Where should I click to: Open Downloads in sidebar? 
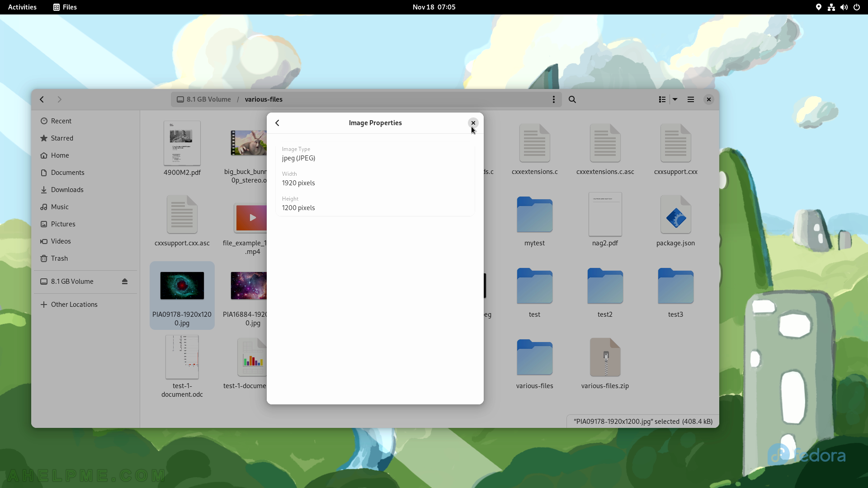point(85,190)
